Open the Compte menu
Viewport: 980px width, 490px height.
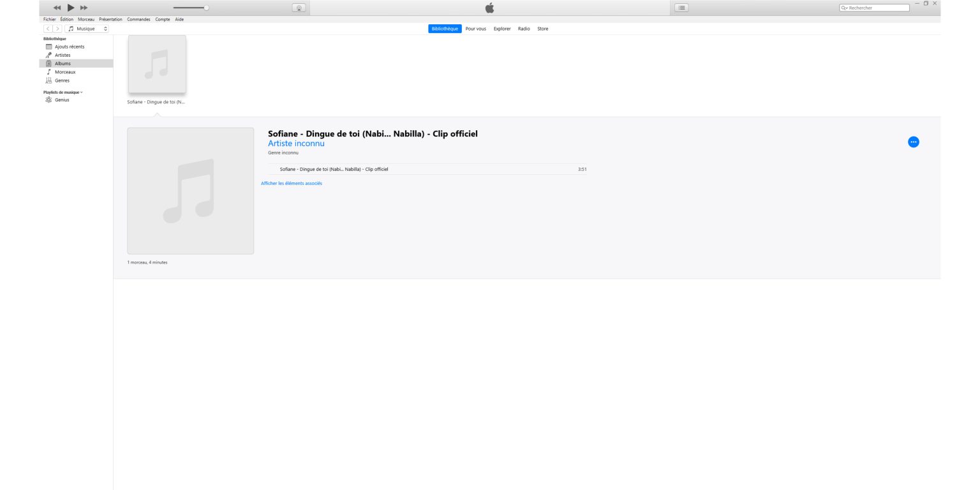point(163,19)
